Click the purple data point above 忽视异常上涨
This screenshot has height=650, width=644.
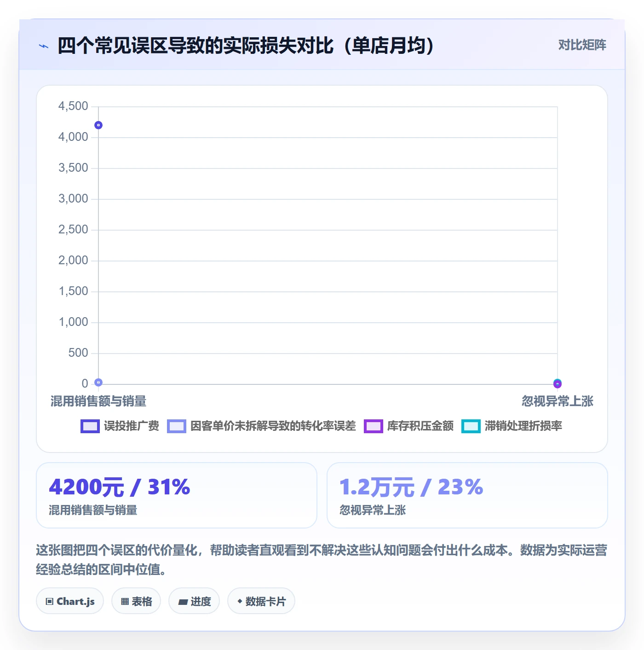[558, 384]
